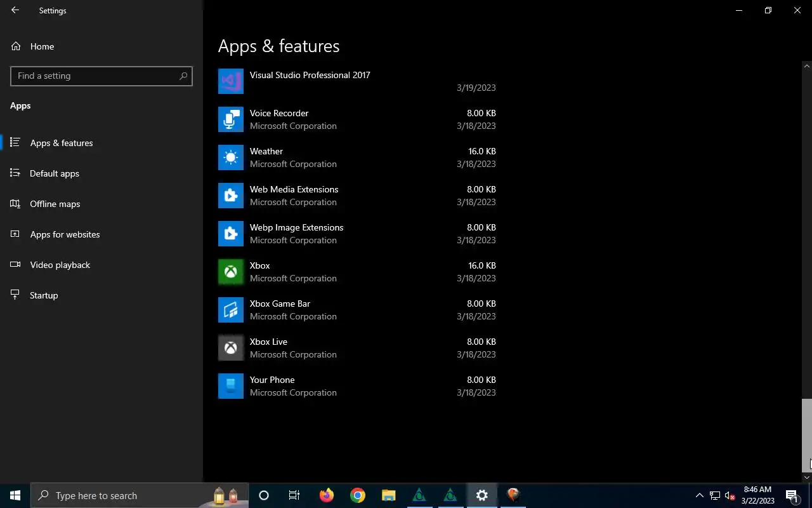Select the Weather app name
The width and height of the screenshot is (812, 508).
tap(266, 151)
